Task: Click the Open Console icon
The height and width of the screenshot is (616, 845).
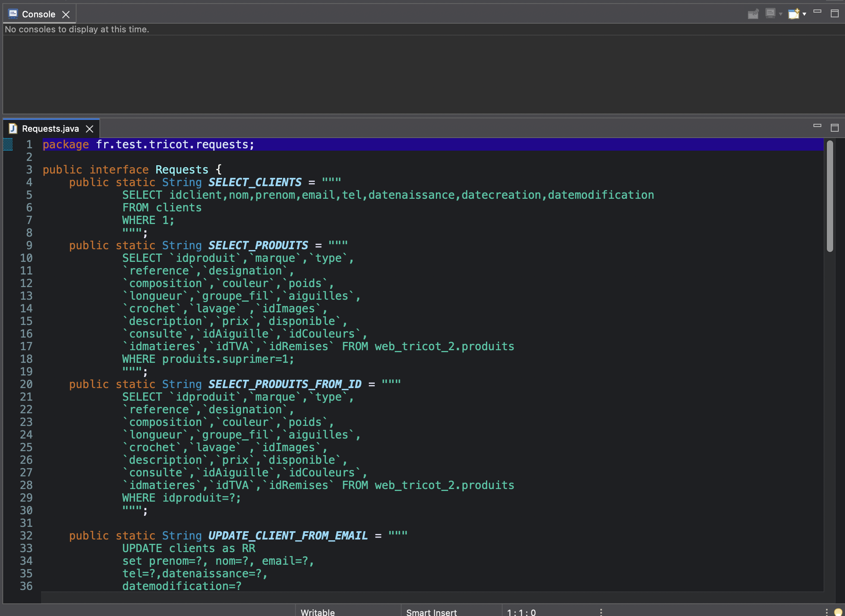Action: 793,14
